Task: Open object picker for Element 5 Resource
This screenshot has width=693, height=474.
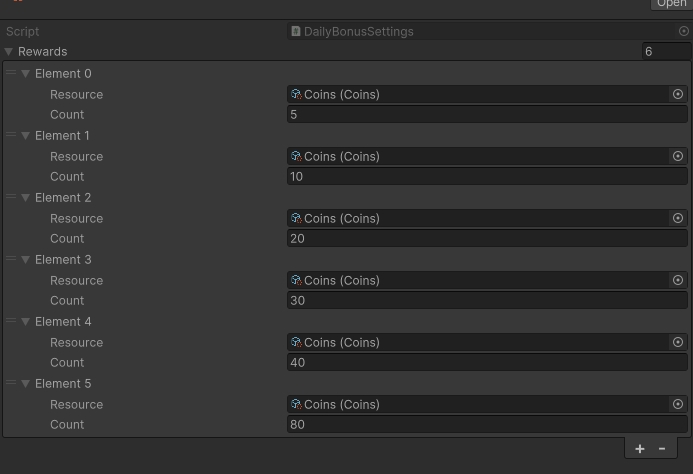Action: pos(678,404)
